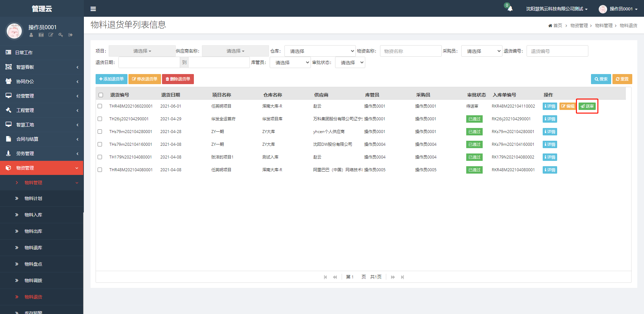The height and width of the screenshot is (314, 644).
Task: Open the 项目 dropdown filter
Action: [142, 51]
